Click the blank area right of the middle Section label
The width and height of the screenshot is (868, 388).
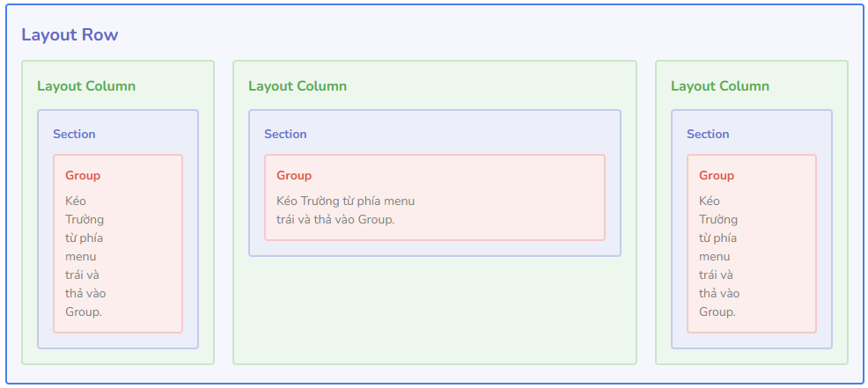pos(458,134)
